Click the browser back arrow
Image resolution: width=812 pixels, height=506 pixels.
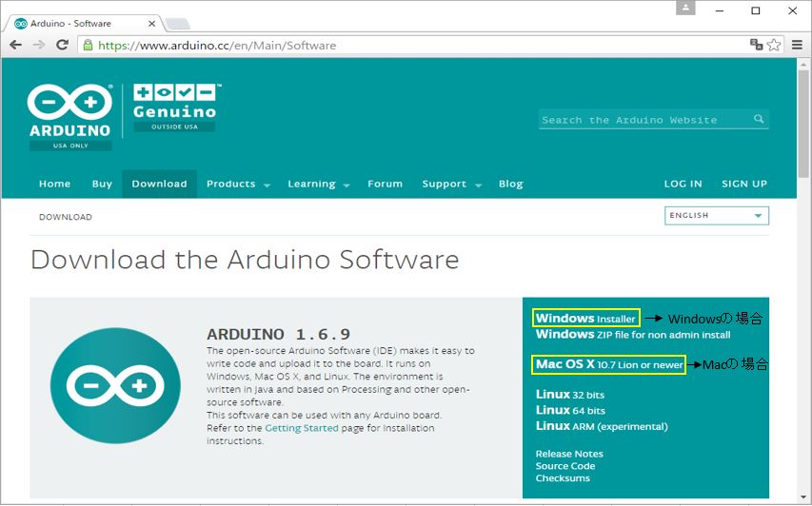tap(15, 45)
